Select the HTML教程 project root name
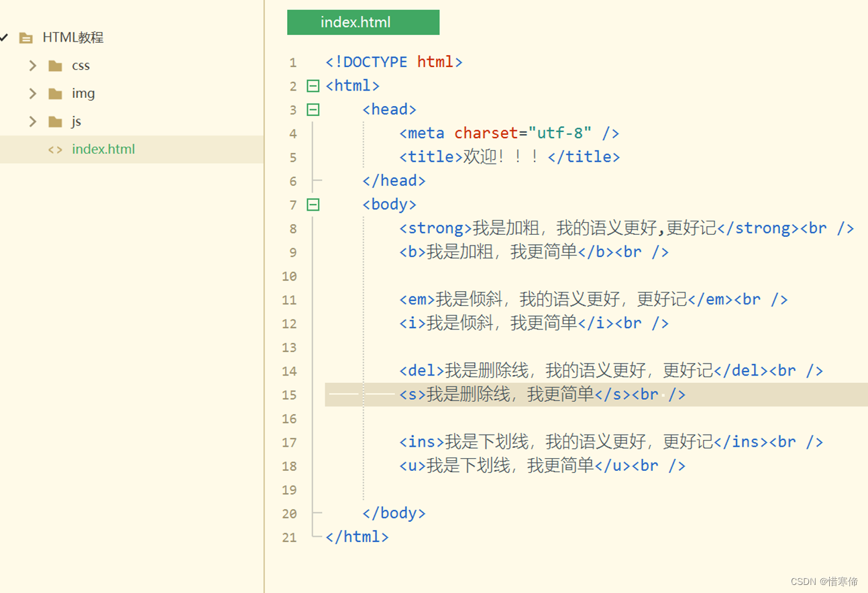Viewport: 868px width, 593px height. pyautogui.click(x=73, y=38)
